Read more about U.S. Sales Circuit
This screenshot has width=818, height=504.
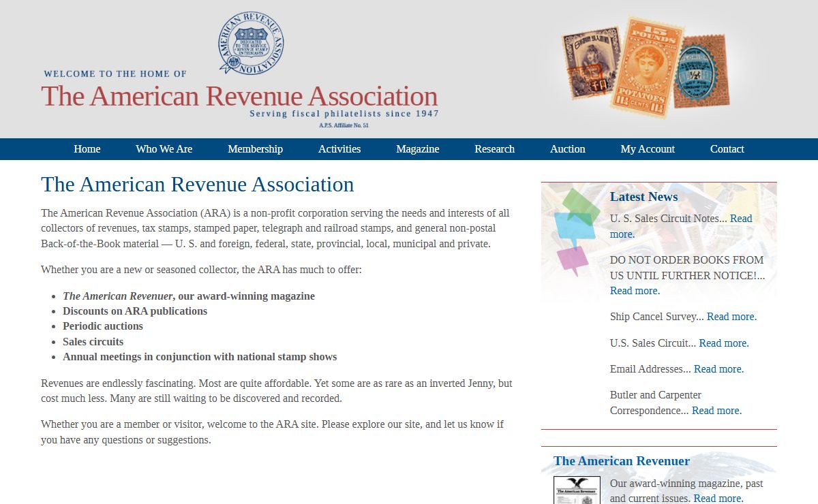[724, 343]
